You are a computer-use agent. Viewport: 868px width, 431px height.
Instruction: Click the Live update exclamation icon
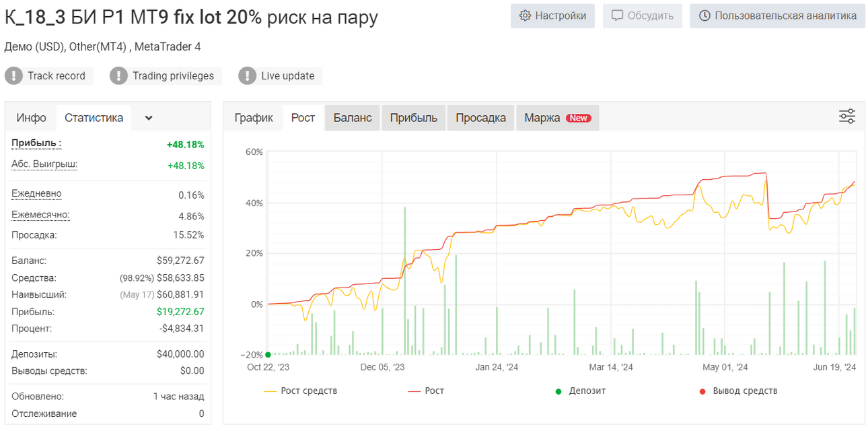(x=247, y=75)
